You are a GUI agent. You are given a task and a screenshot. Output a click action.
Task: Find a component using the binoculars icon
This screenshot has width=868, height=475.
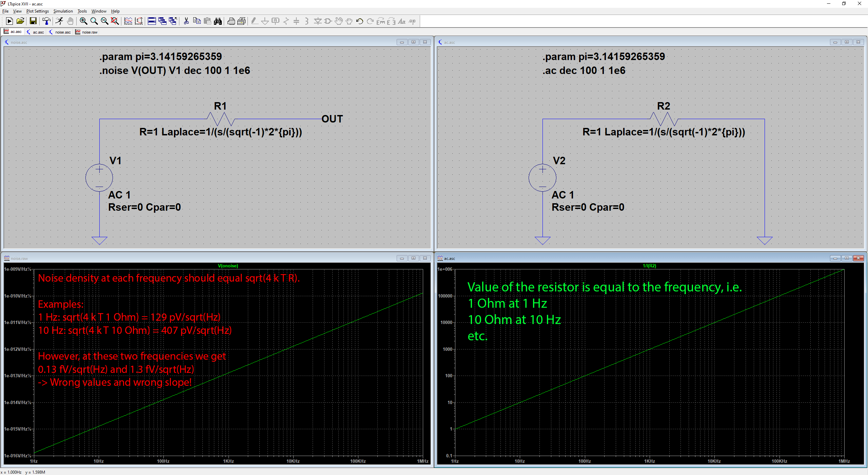218,21
